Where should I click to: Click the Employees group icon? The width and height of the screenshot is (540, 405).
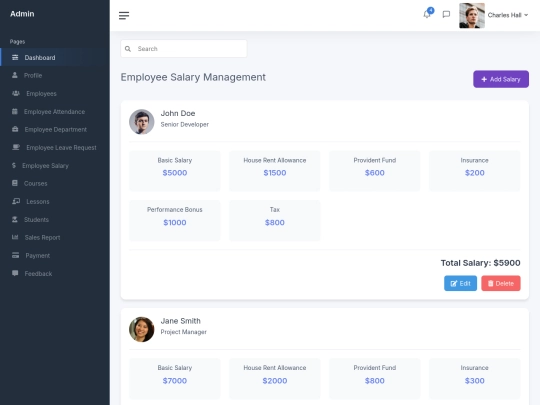(16, 93)
